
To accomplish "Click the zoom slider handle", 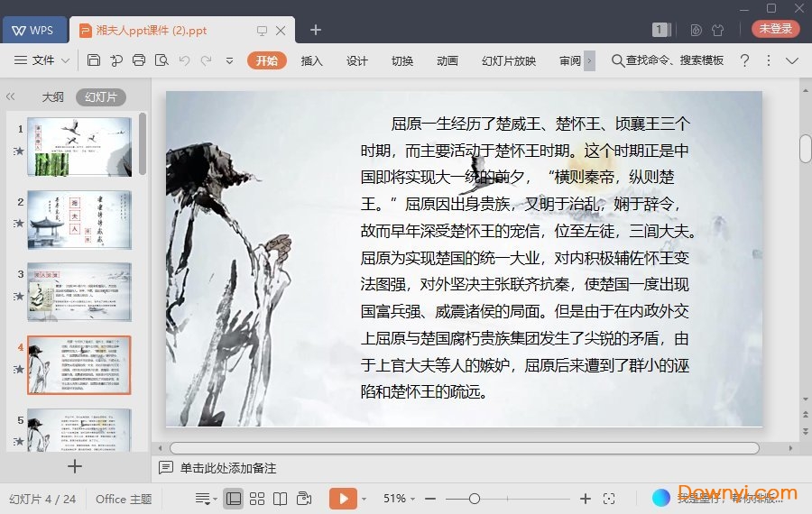I will click(x=475, y=499).
